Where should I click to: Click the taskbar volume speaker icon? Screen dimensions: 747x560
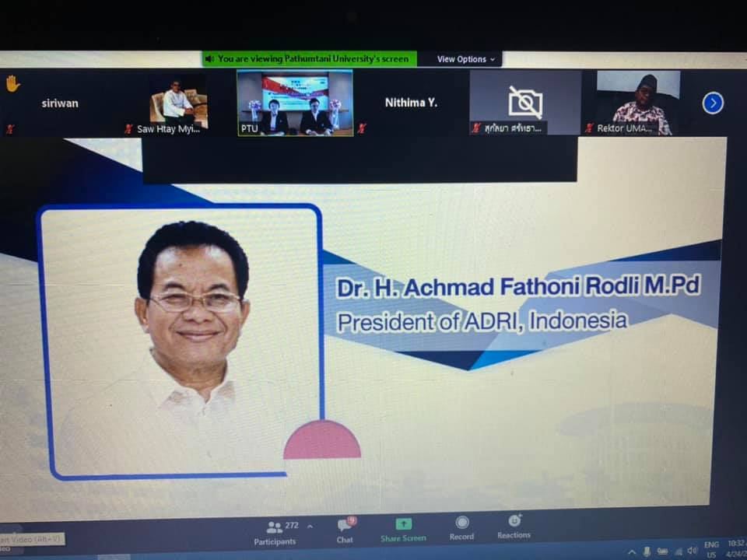(692, 551)
